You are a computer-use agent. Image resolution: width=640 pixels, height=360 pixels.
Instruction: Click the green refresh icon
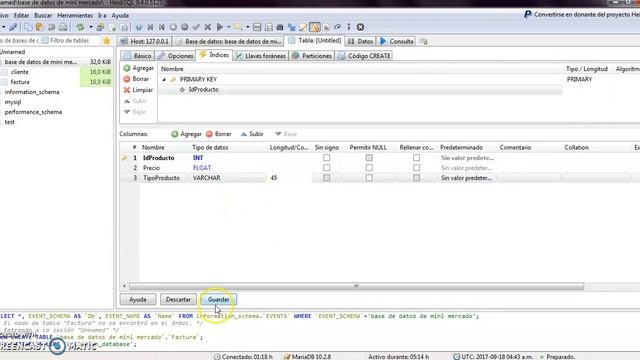[x=80, y=27]
